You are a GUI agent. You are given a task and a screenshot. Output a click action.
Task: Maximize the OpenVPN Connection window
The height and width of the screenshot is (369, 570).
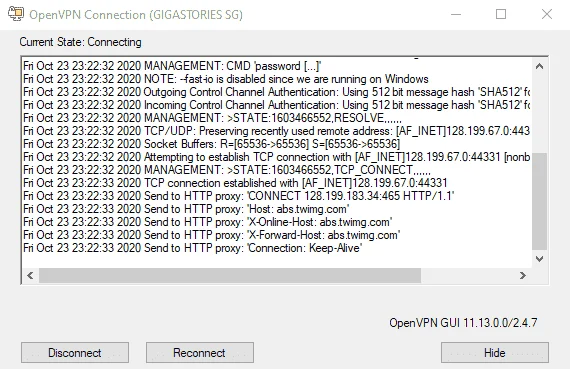(x=501, y=14)
